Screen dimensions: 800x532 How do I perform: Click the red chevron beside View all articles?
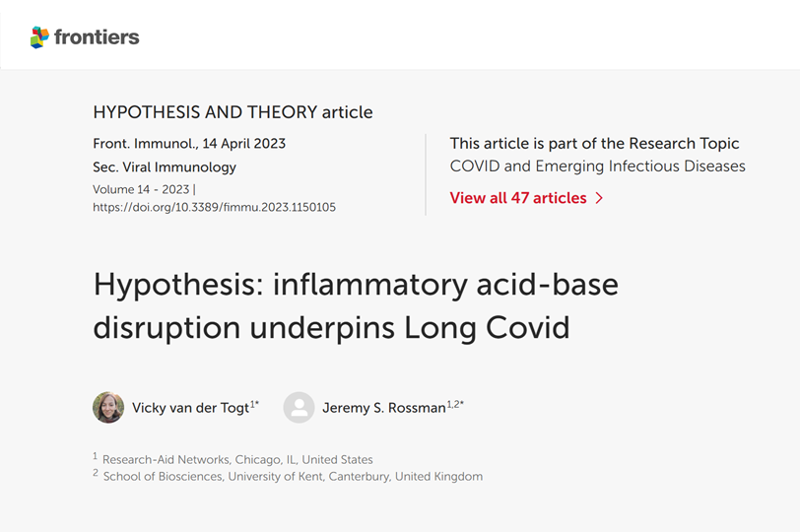pos(599,198)
